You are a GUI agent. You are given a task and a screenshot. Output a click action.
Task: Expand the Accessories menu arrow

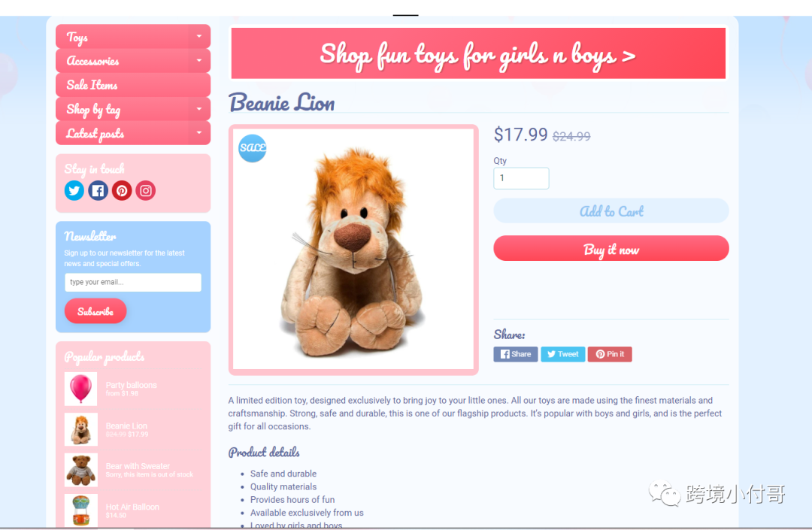coord(198,61)
